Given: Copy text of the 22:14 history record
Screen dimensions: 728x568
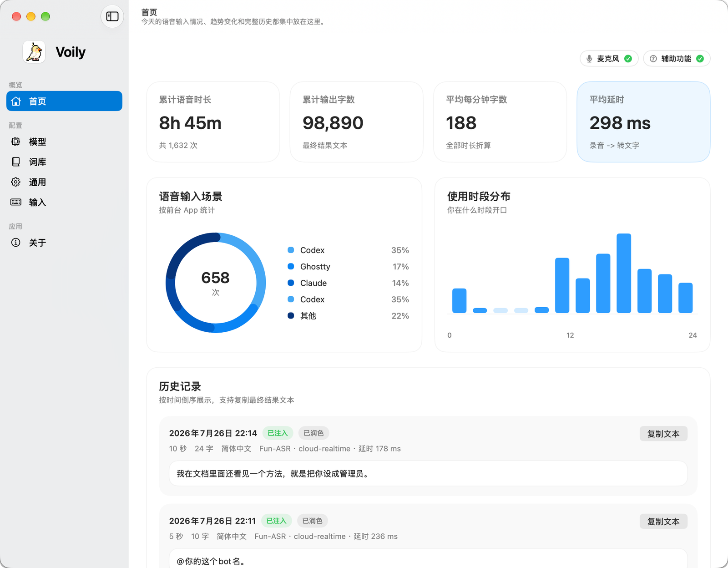Looking at the screenshot, I should [663, 434].
